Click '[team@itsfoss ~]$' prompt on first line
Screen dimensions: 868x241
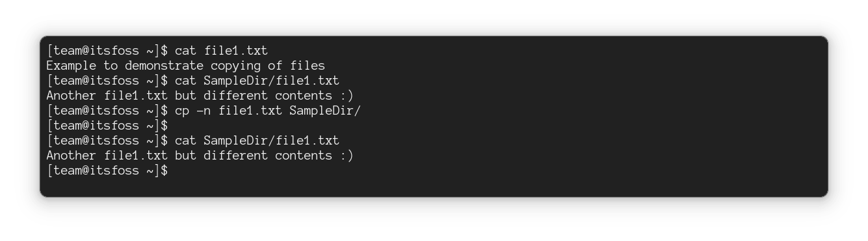click(107, 51)
